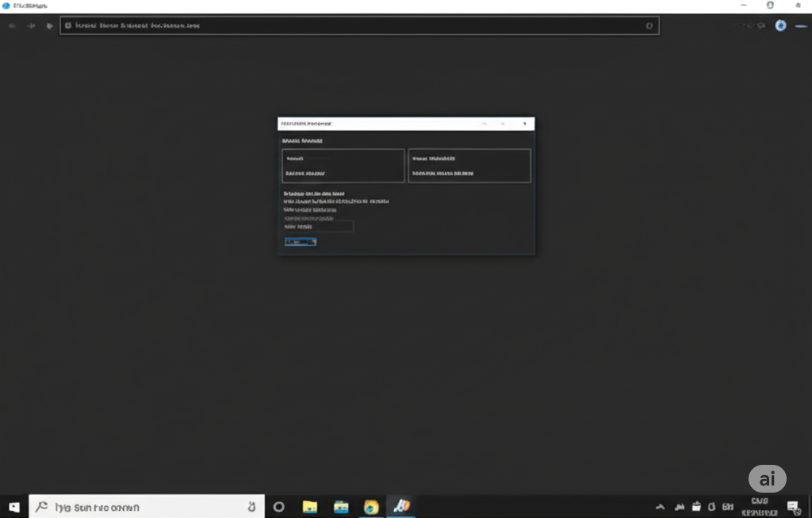Open the volume icon in system tray
The image size is (812, 518).
[711, 507]
